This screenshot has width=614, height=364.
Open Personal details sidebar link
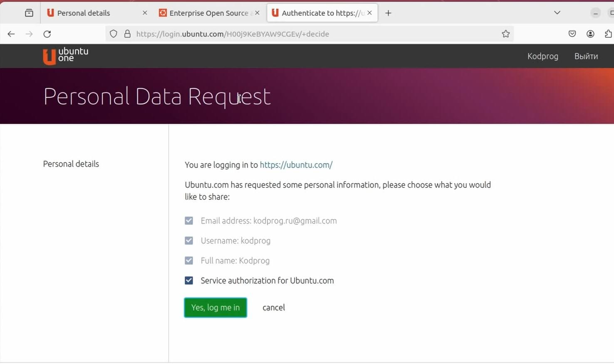[71, 164]
